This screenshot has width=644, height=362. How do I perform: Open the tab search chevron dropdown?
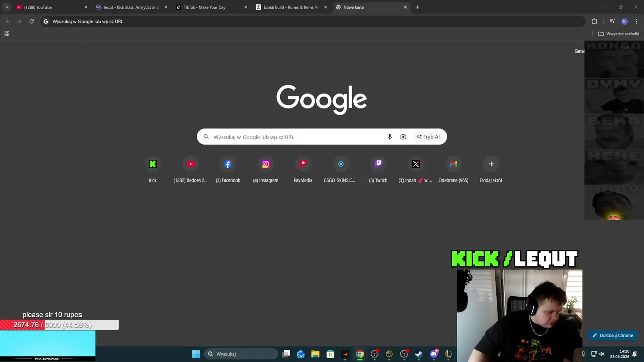point(7,7)
